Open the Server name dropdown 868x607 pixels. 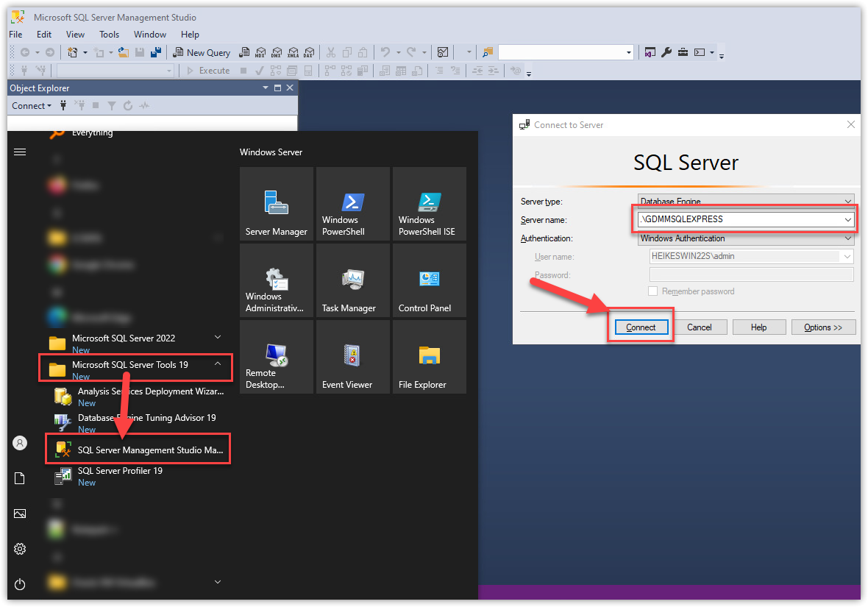point(848,219)
